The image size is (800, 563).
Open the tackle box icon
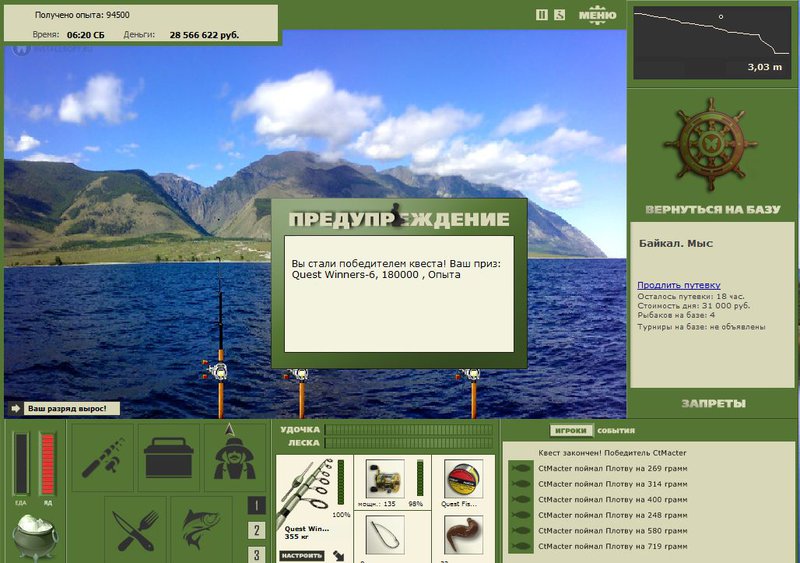click(169, 457)
